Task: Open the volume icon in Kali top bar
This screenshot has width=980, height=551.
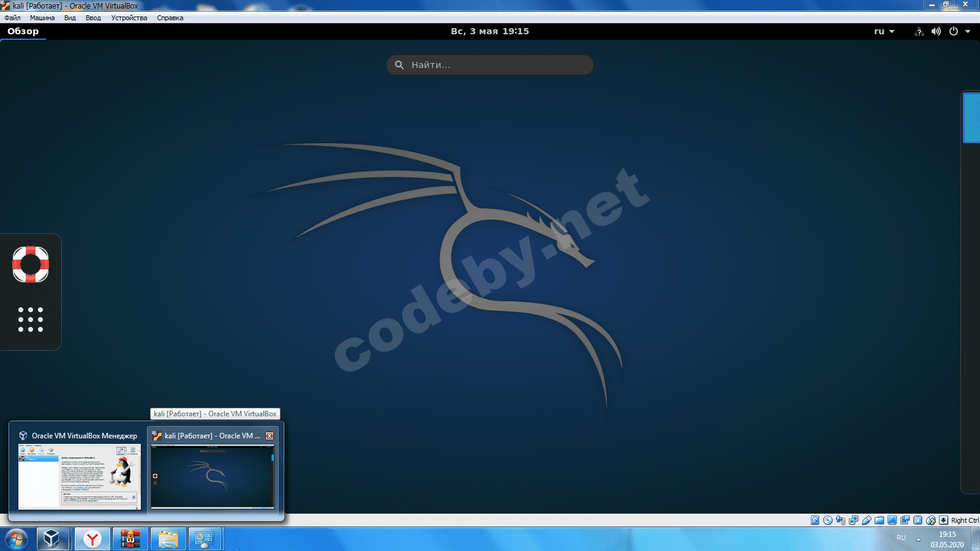Action: [936, 31]
